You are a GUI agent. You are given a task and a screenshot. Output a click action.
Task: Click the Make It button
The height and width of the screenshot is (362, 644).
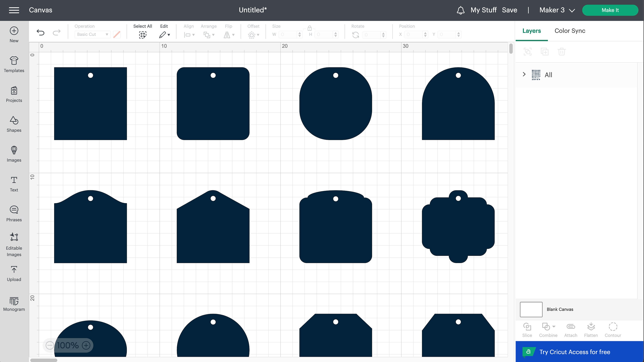[610, 10]
